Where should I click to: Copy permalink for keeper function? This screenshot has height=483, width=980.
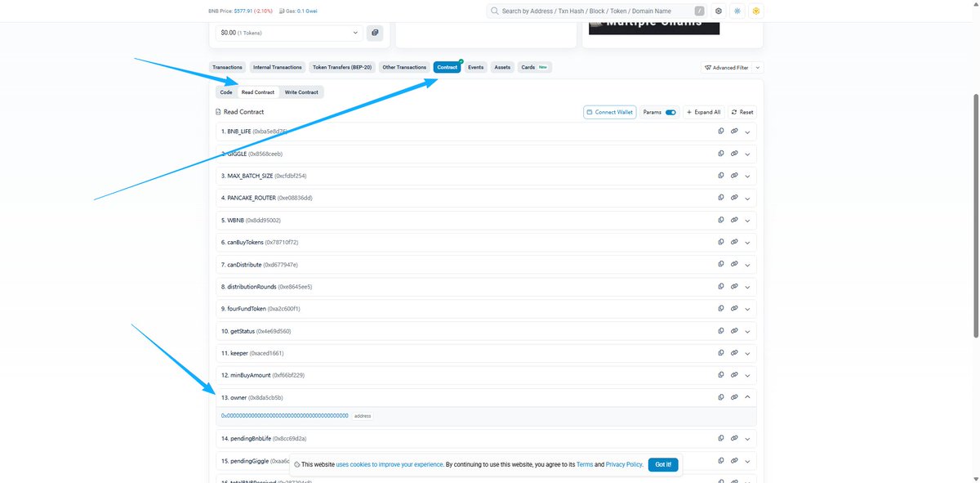click(734, 352)
